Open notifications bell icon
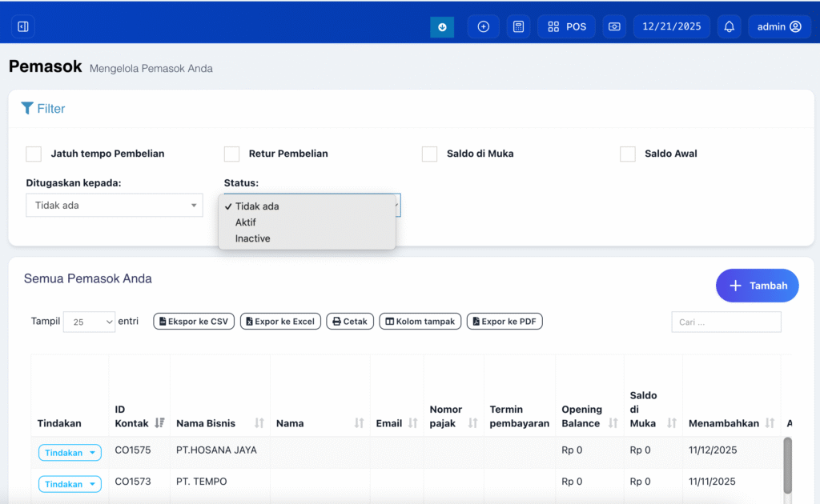 pyautogui.click(x=729, y=26)
